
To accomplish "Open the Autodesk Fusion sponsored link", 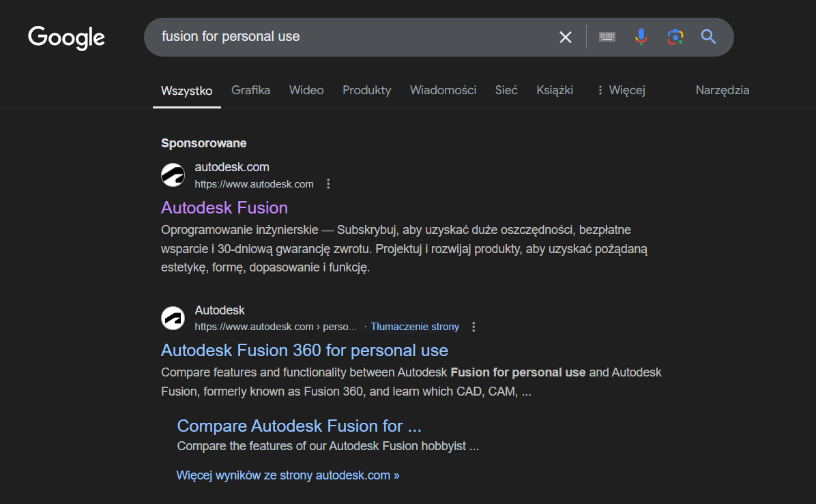I will pyautogui.click(x=224, y=207).
